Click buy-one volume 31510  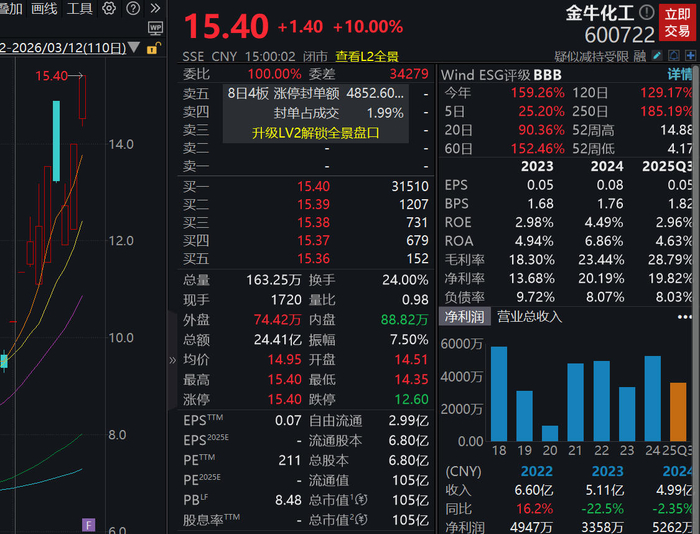pyautogui.click(x=410, y=186)
